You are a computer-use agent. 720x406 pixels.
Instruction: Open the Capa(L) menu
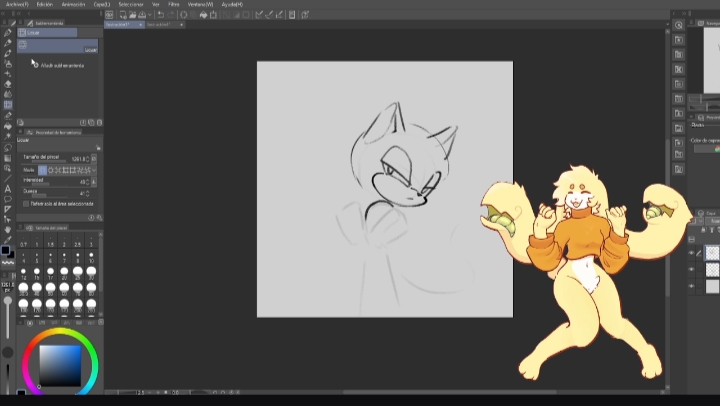click(x=102, y=4)
